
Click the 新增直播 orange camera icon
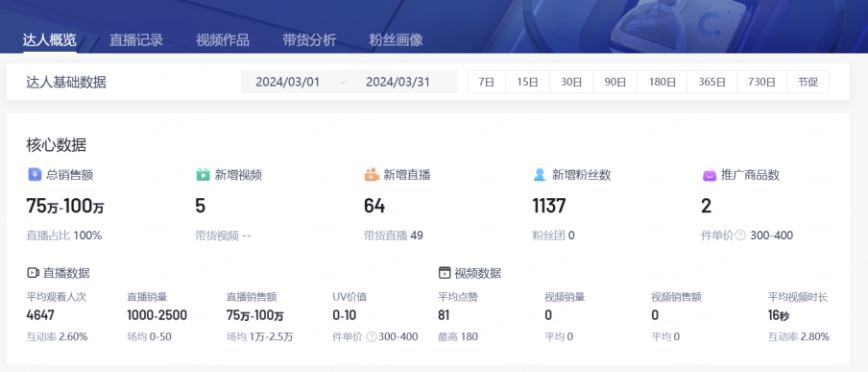coord(372,175)
